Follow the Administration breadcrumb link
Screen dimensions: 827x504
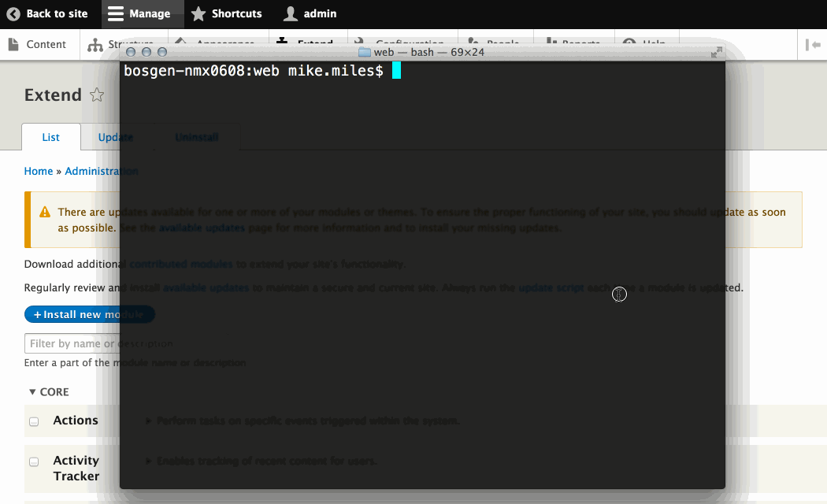[x=102, y=171]
